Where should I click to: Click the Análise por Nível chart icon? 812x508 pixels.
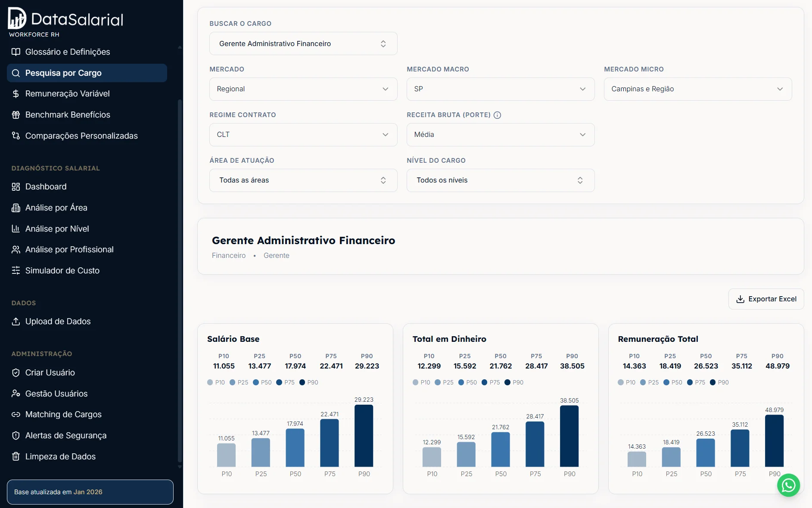16,229
